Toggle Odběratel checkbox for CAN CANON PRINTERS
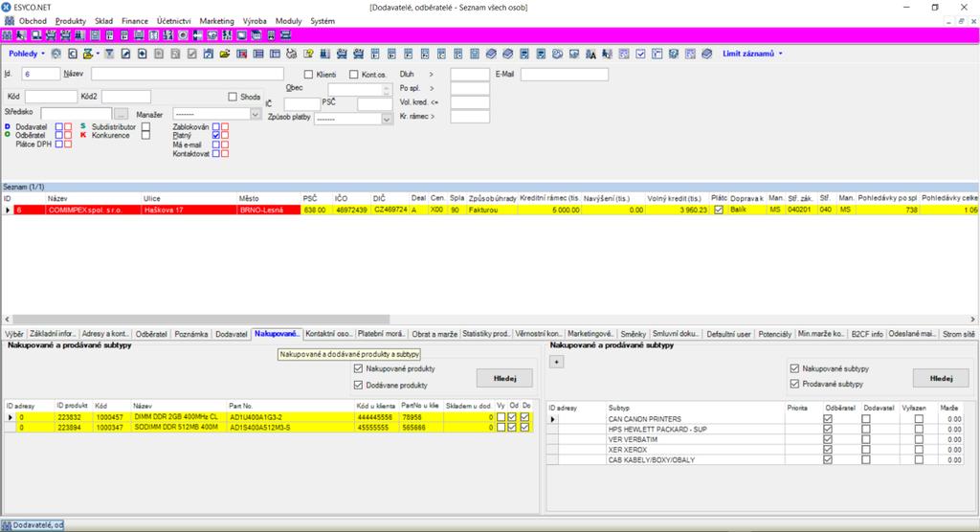The image size is (980, 532). point(828,419)
